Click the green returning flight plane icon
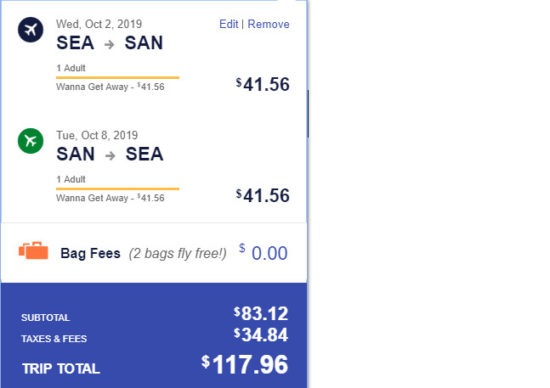This screenshot has height=388, width=550. [x=31, y=141]
